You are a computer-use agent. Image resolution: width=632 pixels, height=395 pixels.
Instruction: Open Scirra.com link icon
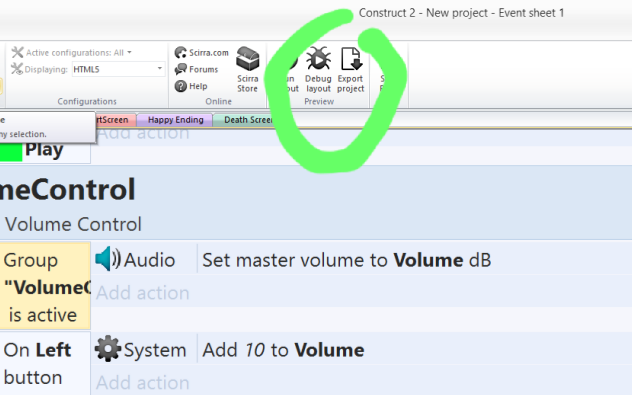pyautogui.click(x=180, y=52)
